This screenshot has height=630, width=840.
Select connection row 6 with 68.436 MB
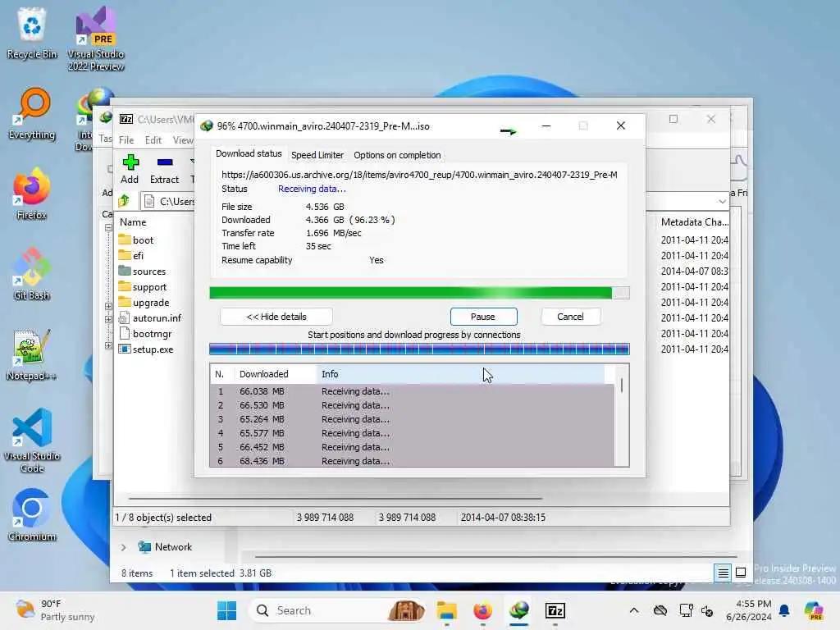pos(413,461)
